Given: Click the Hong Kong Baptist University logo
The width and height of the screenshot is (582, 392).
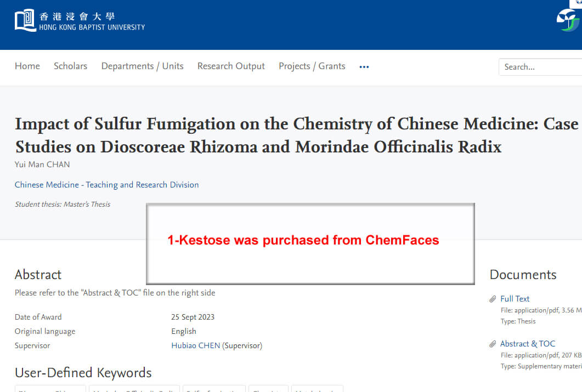Looking at the screenshot, I should pos(80,21).
